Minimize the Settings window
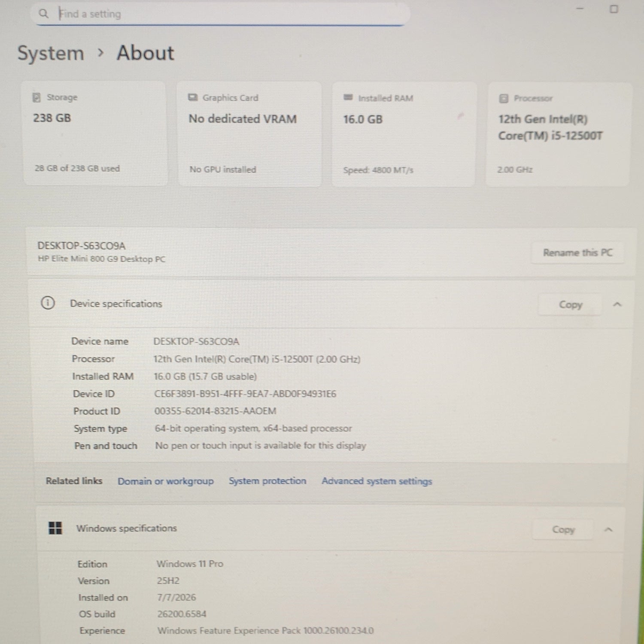Image resolution: width=644 pixels, height=644 pixels. point(580,9)
